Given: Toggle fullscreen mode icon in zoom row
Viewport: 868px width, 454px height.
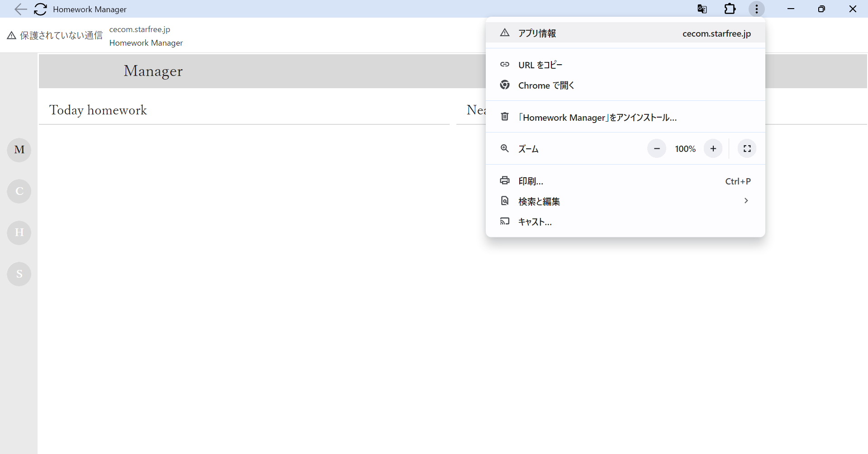Looking at the screenshot, I should [747, 149].
